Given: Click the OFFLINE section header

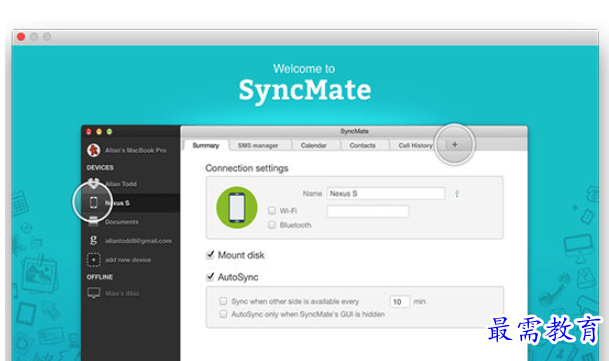Looking at the screenshot, I should click(99, 277).
